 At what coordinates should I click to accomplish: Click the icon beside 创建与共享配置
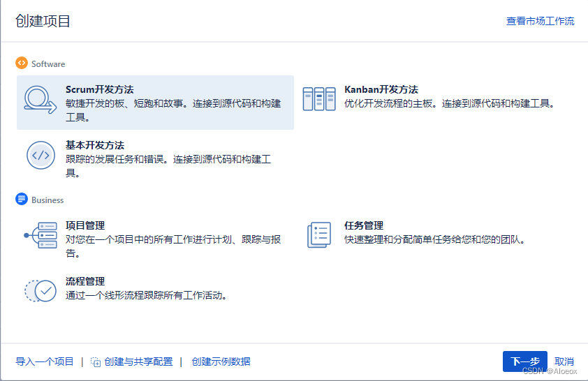pos(96,362)
